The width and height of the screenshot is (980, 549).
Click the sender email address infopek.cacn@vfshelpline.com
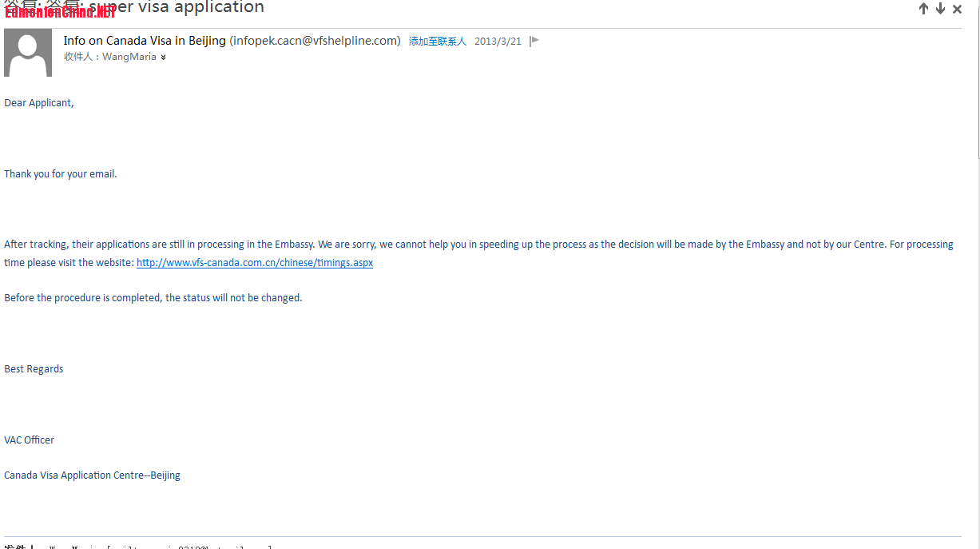(315, 41)
